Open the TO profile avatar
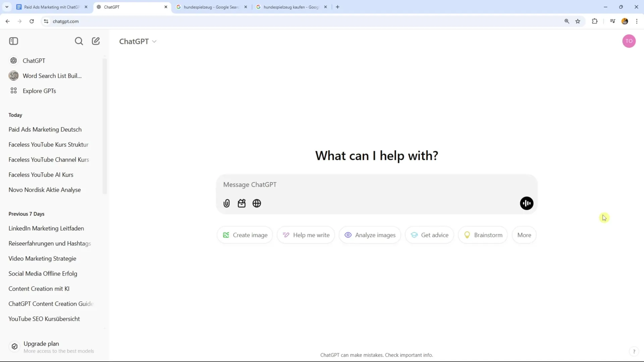This screenshot has height=362, width=644. (x=629, y=41)
